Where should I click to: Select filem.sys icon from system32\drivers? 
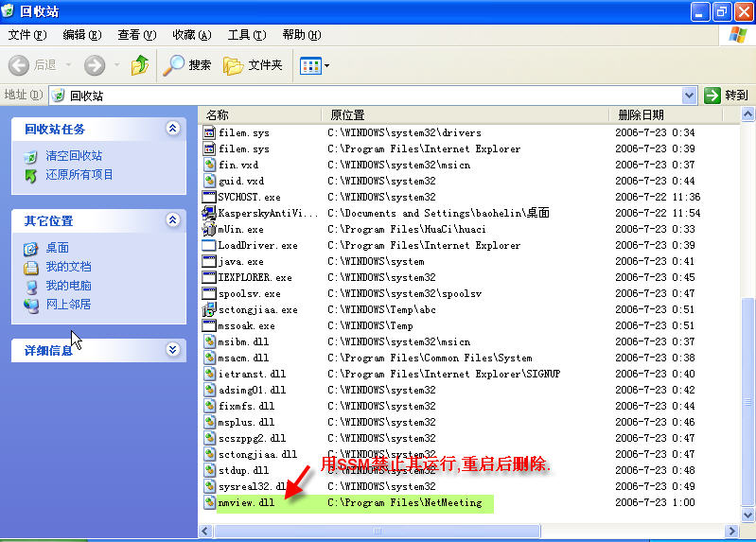coord(209,132)
